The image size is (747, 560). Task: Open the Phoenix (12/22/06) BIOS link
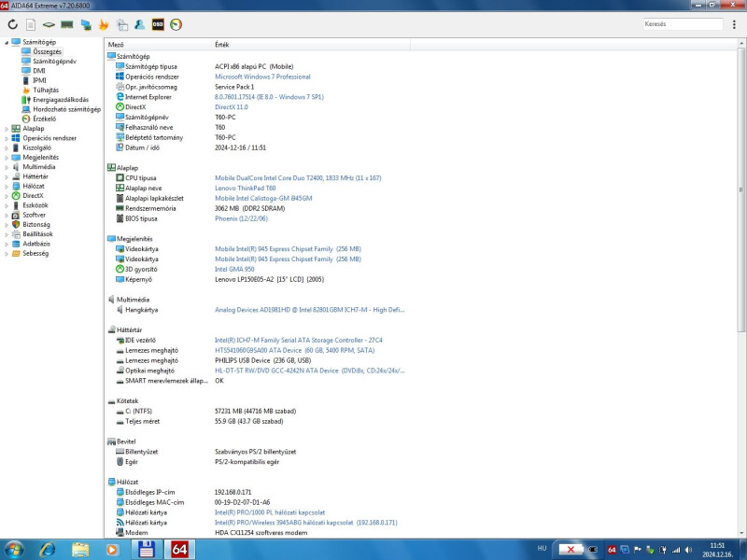point(241,218)
